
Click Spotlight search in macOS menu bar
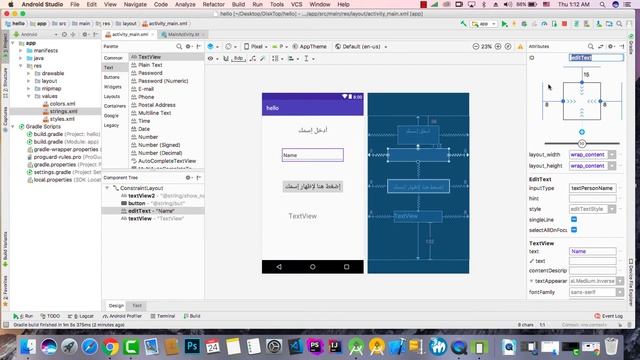(602, 4)
